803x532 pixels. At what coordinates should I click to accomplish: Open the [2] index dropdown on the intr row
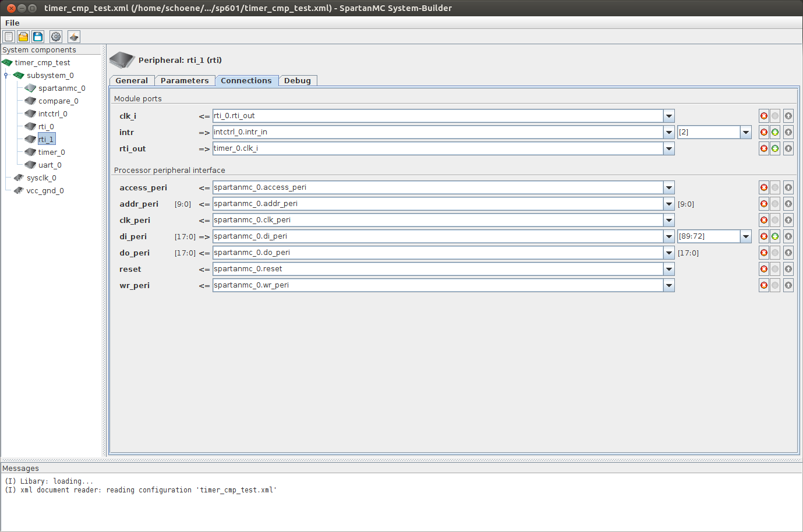pos(746,132)
